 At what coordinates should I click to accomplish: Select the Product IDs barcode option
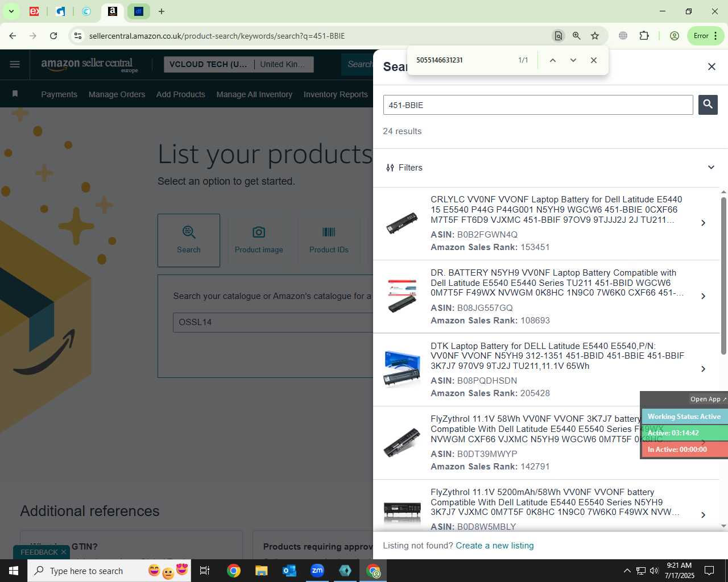click(329, 240)
